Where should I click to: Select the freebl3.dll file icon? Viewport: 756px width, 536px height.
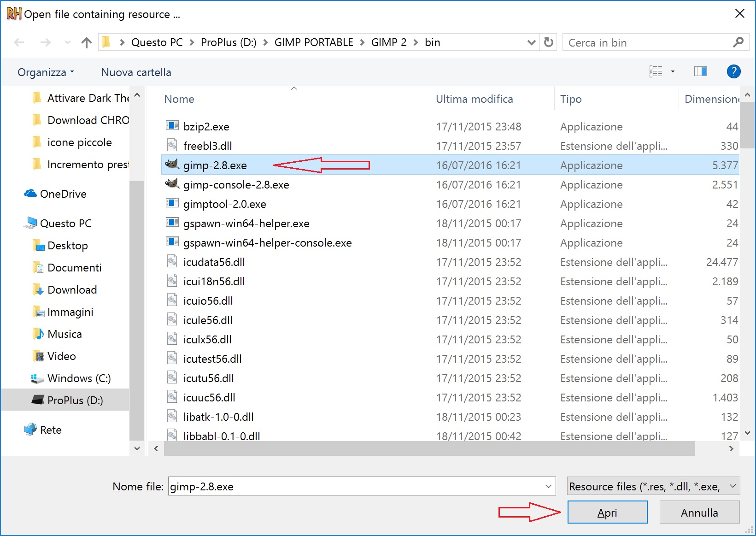pos(172,145)
